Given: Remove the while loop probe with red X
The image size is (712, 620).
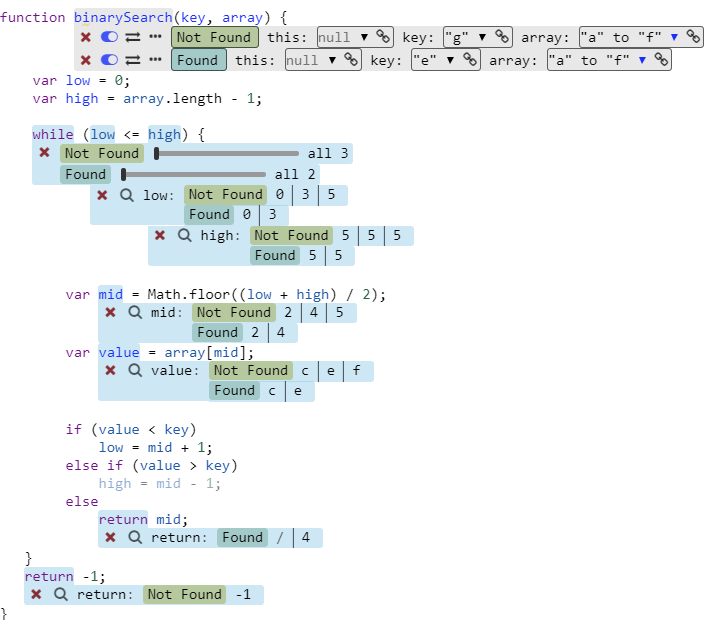Looking at the screenshot, I should [45, 153].
